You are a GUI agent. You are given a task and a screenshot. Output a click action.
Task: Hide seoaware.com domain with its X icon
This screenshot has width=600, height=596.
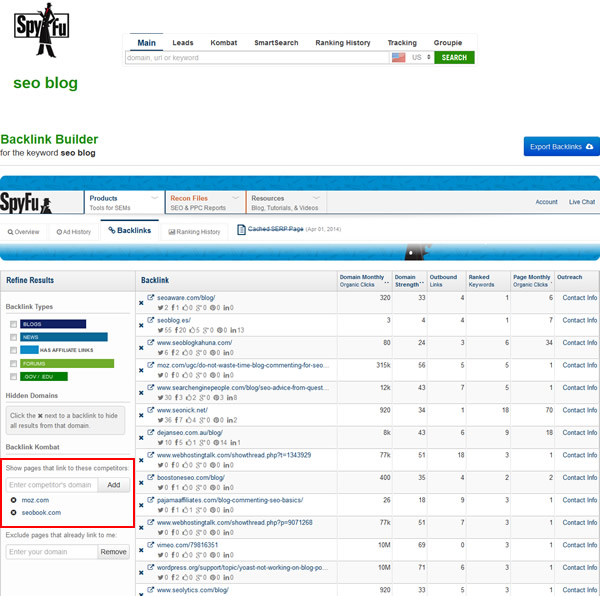[x=141, y=303]
